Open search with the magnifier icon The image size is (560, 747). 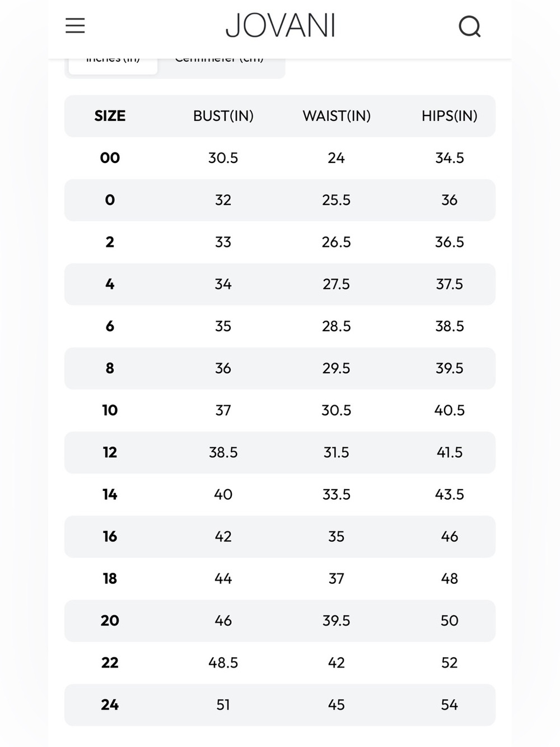[469, 26]
